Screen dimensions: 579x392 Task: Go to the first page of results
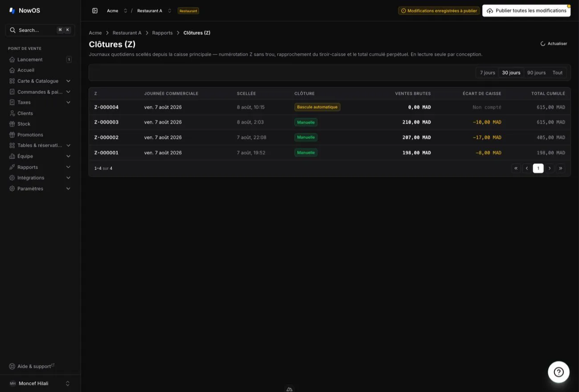coord(516,168)
